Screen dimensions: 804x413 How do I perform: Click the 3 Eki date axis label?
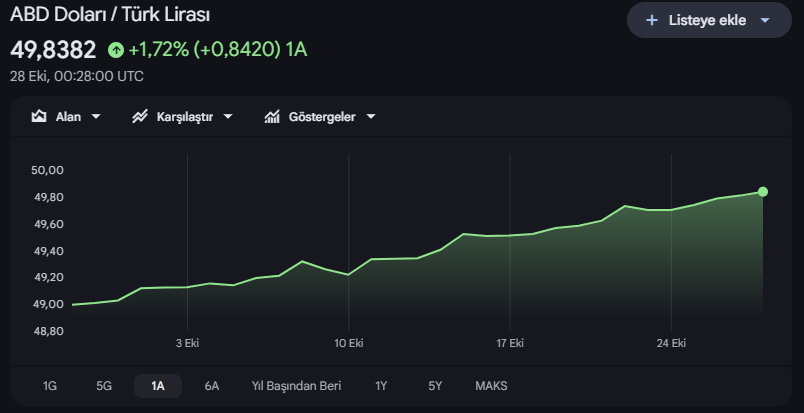(187, 343)
